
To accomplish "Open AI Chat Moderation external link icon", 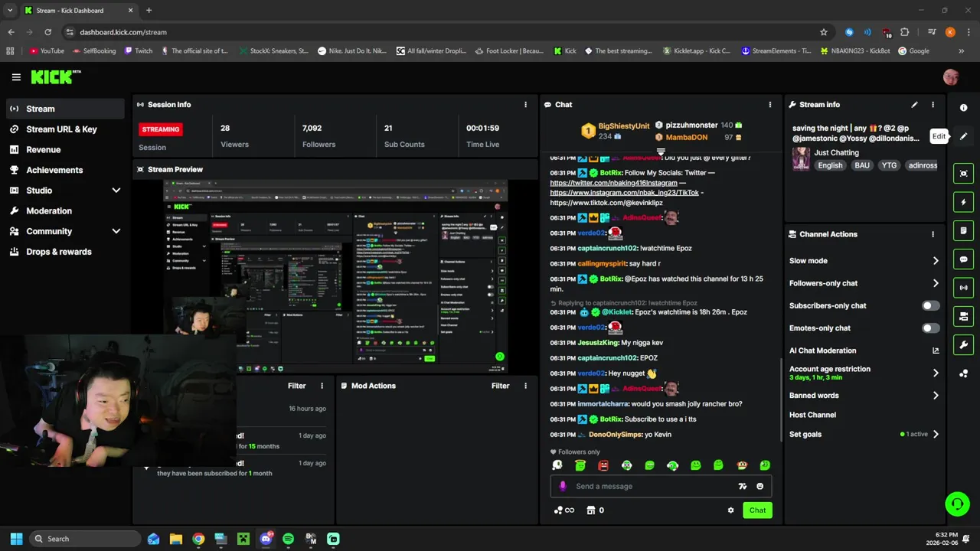I will 936,350.
